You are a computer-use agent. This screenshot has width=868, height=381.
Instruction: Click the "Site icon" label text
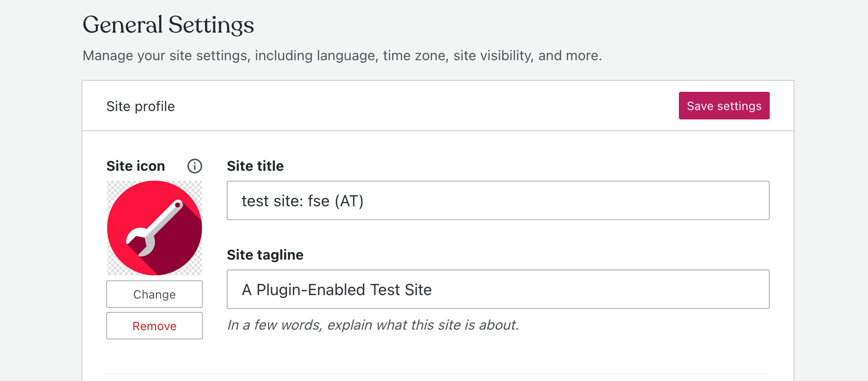[x=136, y=166]
